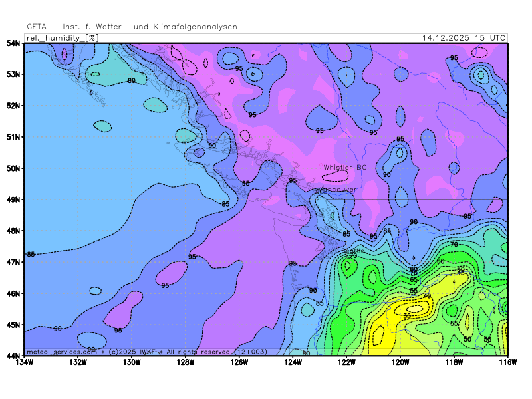Select the 120W longitude axis label
532x399 pixels.
click(x=400, y=362)
